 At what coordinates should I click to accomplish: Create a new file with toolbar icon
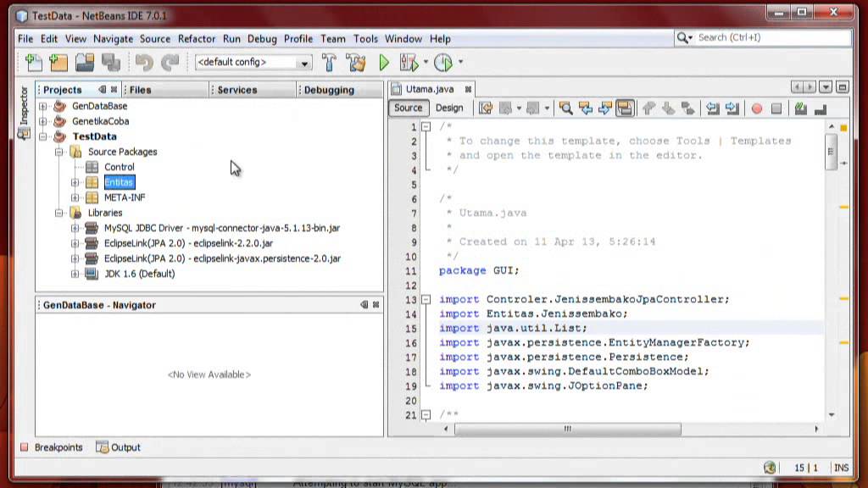pyautogui.click(x=33, y=63)
